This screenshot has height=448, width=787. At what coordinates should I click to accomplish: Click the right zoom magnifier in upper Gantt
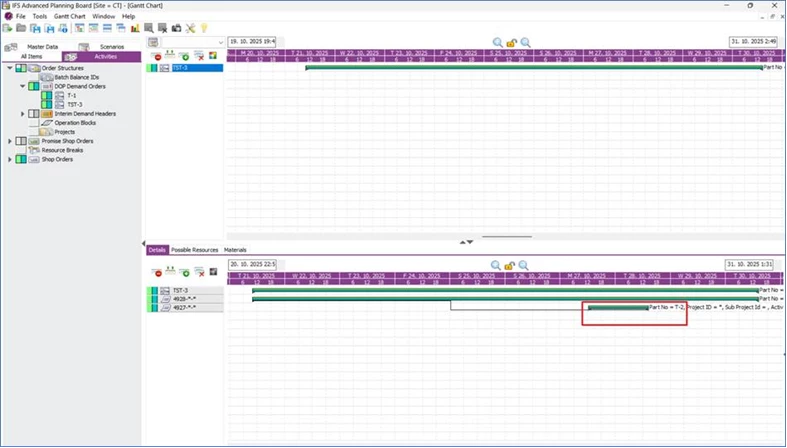tap(525, 43)
